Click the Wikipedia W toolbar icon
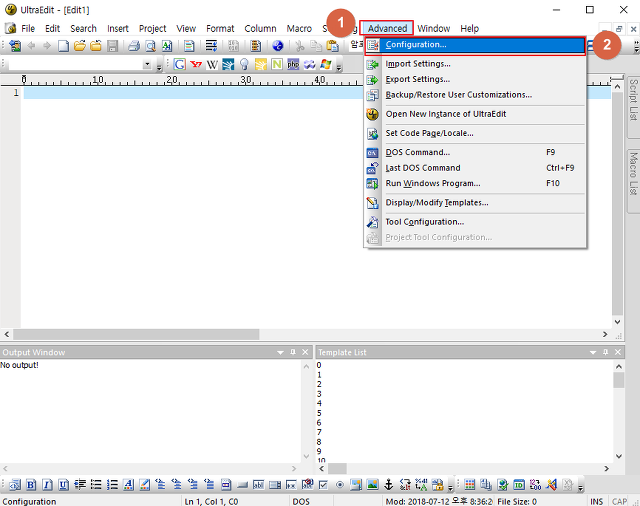The height and width of the screenshot is (506, 640). 212,64
